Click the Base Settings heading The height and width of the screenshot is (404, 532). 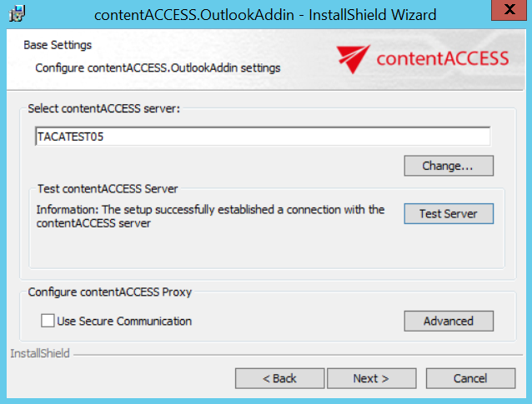(58, 45)
